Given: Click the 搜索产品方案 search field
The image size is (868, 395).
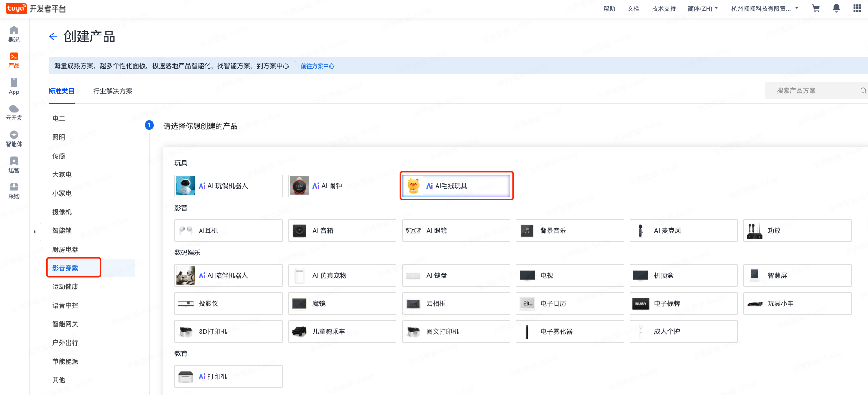Looking at the screenshot, I should (x=812, y=91).
